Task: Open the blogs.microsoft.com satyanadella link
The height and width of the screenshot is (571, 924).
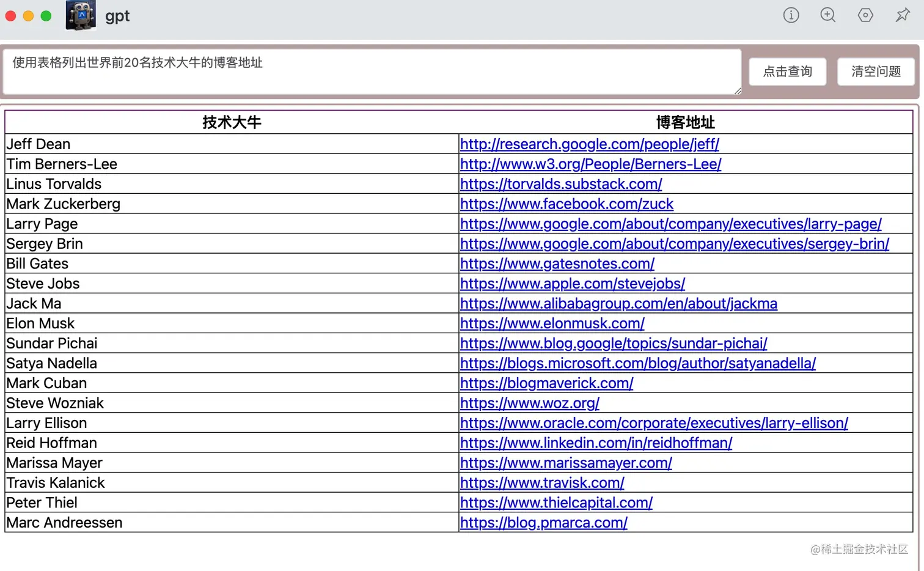Action: (638, 363)
